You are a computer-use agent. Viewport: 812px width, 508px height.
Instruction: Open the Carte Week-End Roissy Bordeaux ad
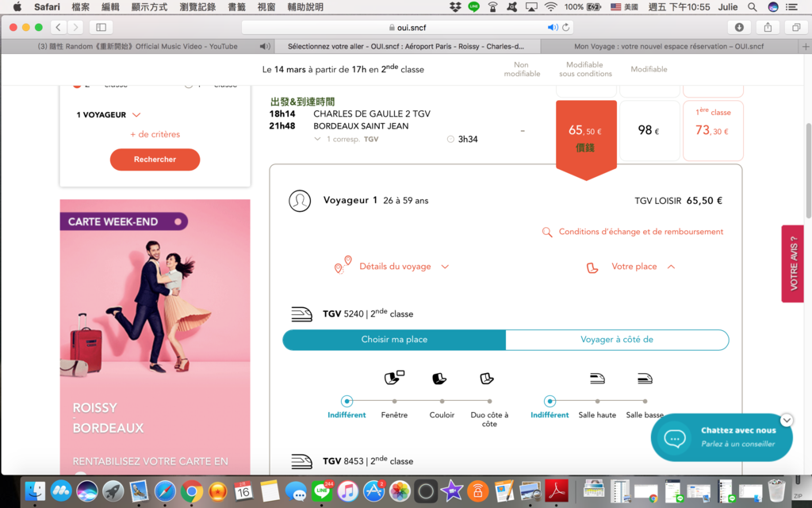coord(155,337)
